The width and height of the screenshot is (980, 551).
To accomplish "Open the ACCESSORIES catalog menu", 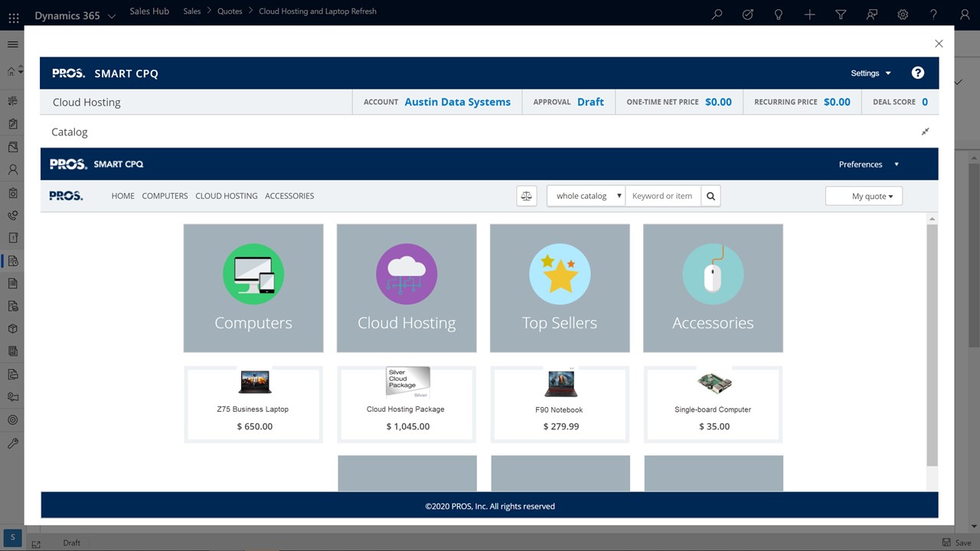I will 289,196.
